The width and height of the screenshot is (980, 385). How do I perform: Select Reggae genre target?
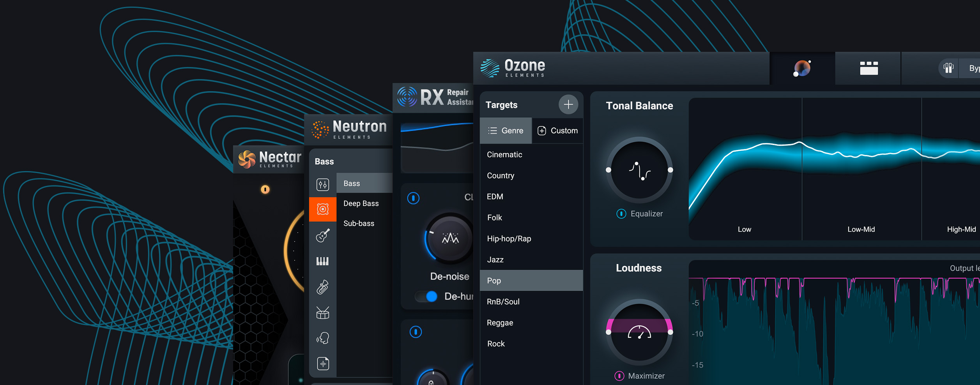531,323
